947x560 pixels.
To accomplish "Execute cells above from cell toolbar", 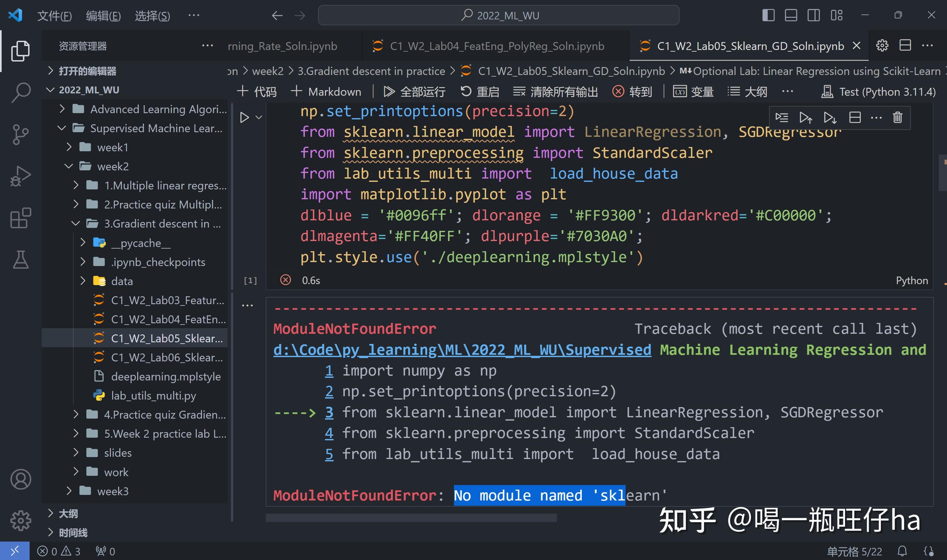I will pos(806,118).
